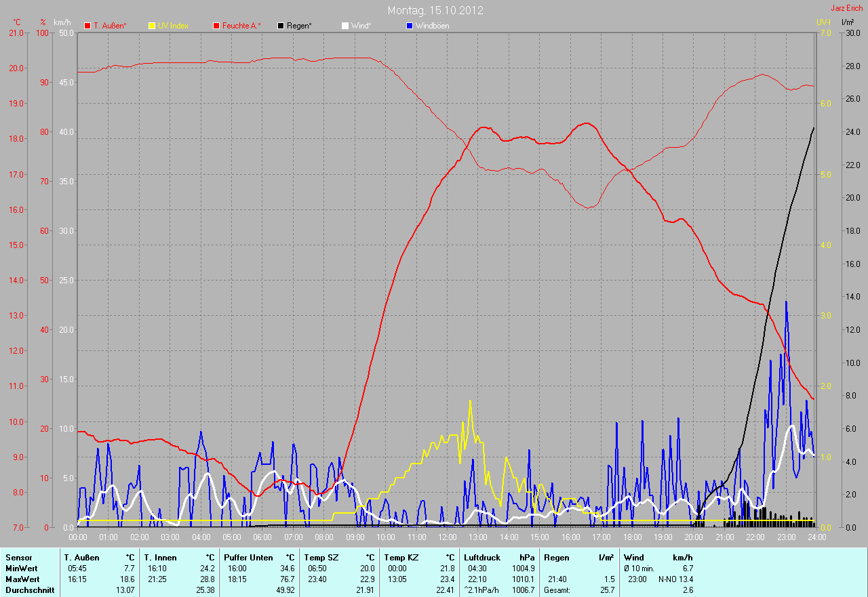Click the 'km/h' axis unit label at chart top
Viewport: 868px width, 597px height.
pyautogui.click(x=62, y=22)
